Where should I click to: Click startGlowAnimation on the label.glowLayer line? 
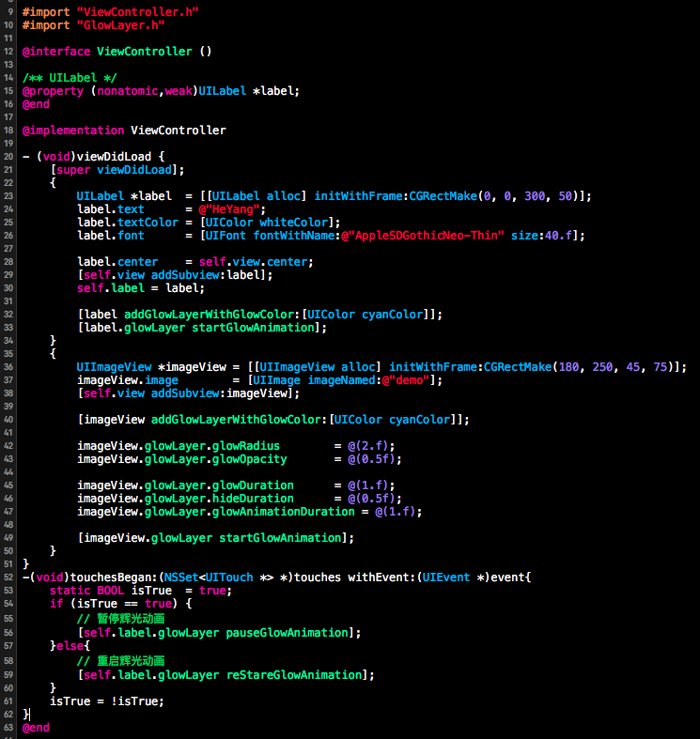253,328
